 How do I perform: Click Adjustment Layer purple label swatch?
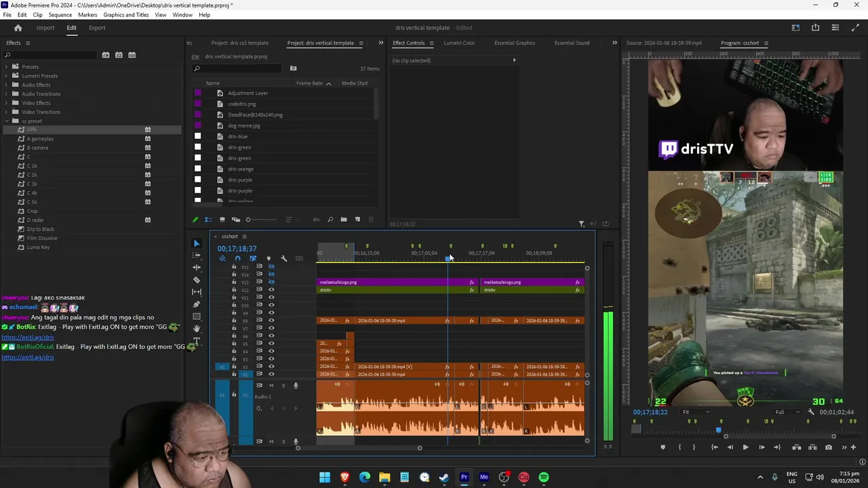[x=198, y=93]
